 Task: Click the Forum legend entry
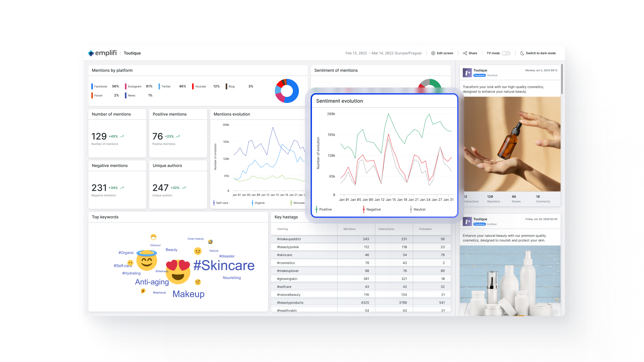tap(105, 96)
